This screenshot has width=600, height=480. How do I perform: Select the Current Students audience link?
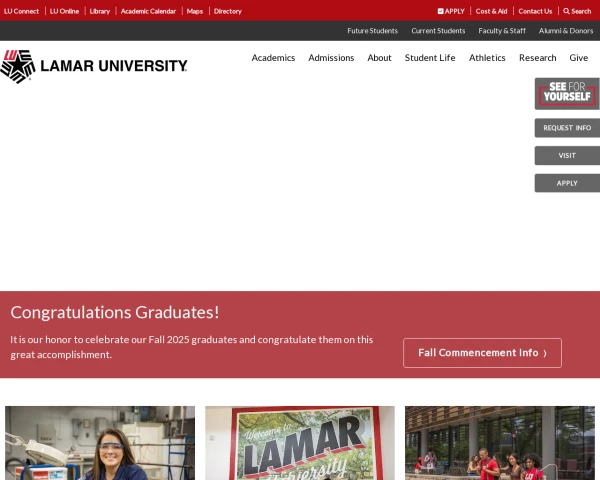pos(438,31)
